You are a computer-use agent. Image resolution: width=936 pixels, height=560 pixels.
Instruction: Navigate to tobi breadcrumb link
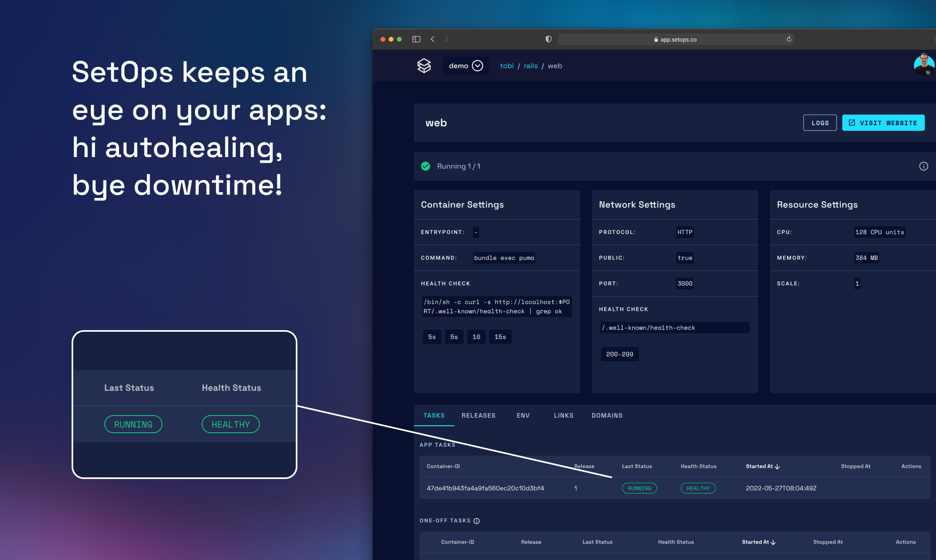[506, 66]
